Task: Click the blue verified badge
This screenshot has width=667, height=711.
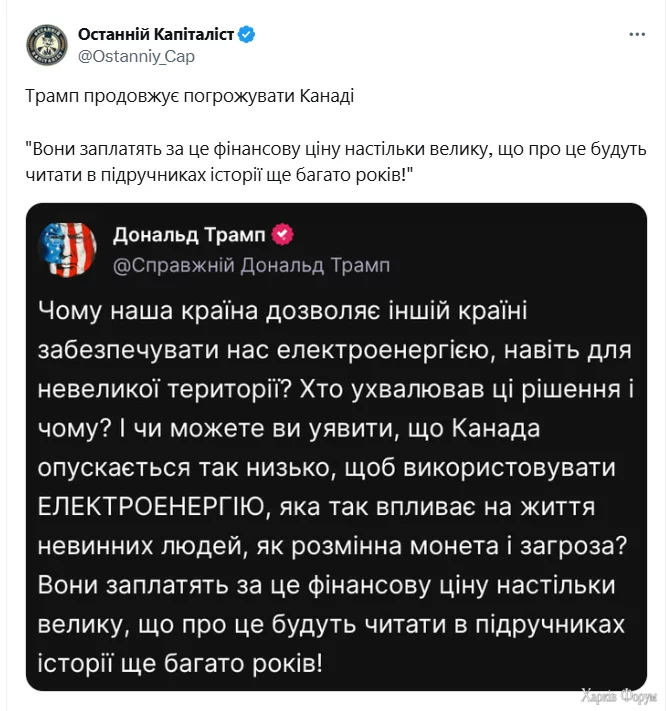Action: tap(247, 35)
